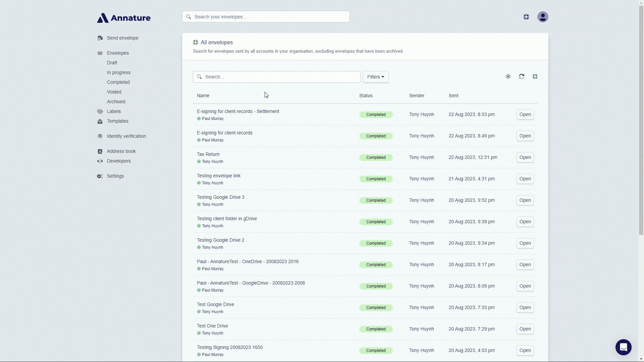Click Open for Testing envelope link
The image size is (644, 362).
click(525, 179)
